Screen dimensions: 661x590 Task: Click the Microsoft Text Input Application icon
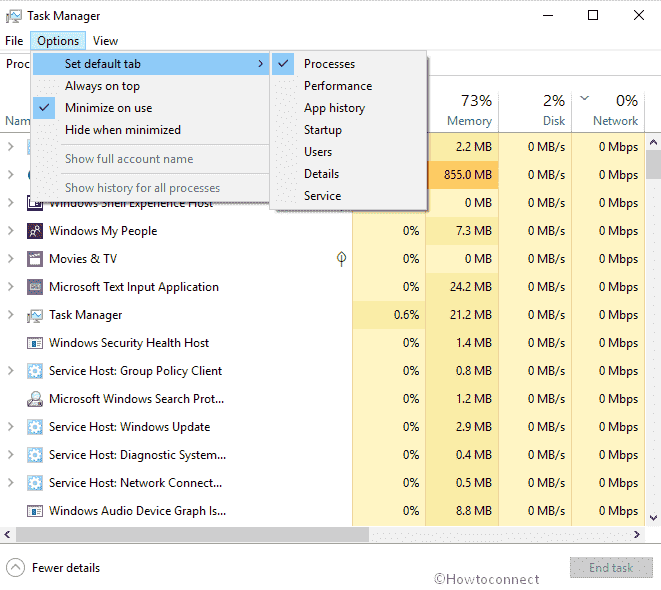35,287
